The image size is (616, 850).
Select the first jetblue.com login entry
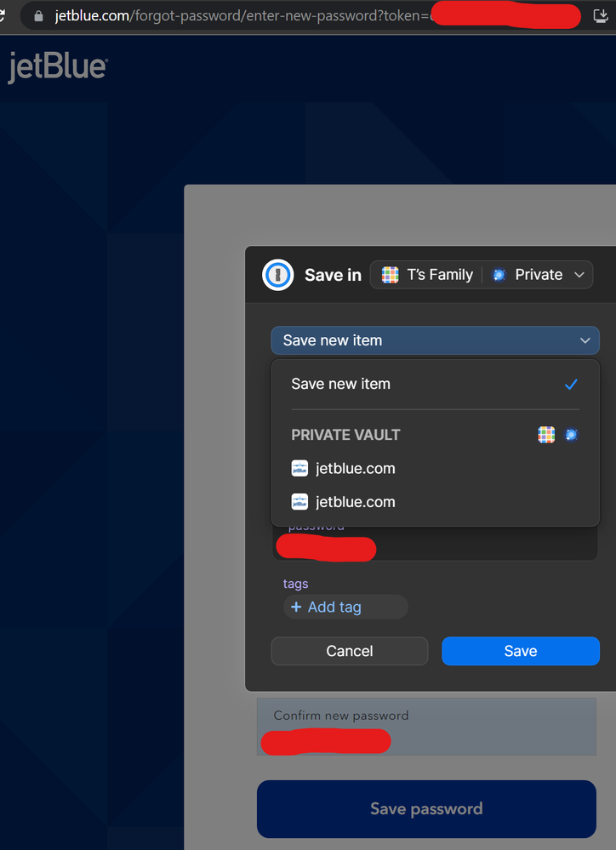pyautogui.click(x=355, y=468)
